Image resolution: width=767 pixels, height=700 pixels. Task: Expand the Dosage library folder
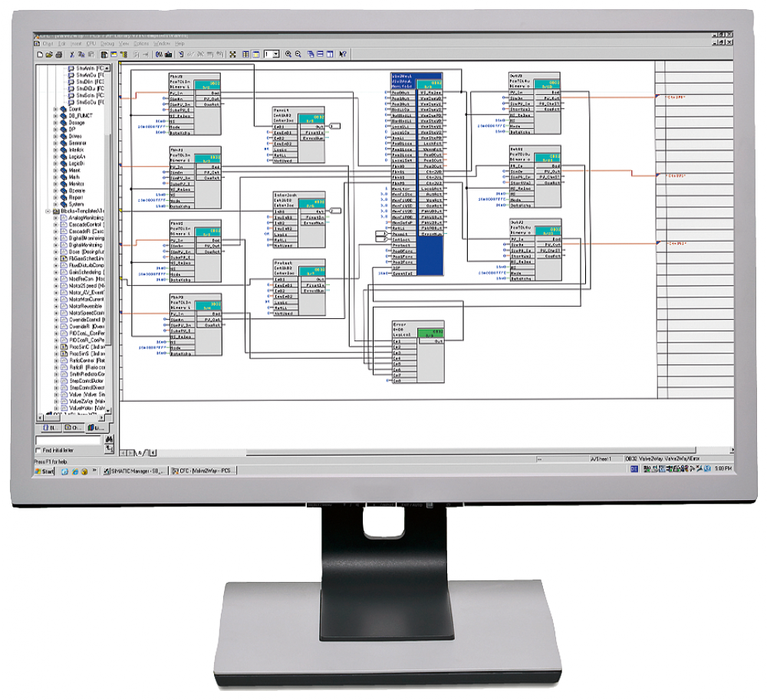(55, 123)
